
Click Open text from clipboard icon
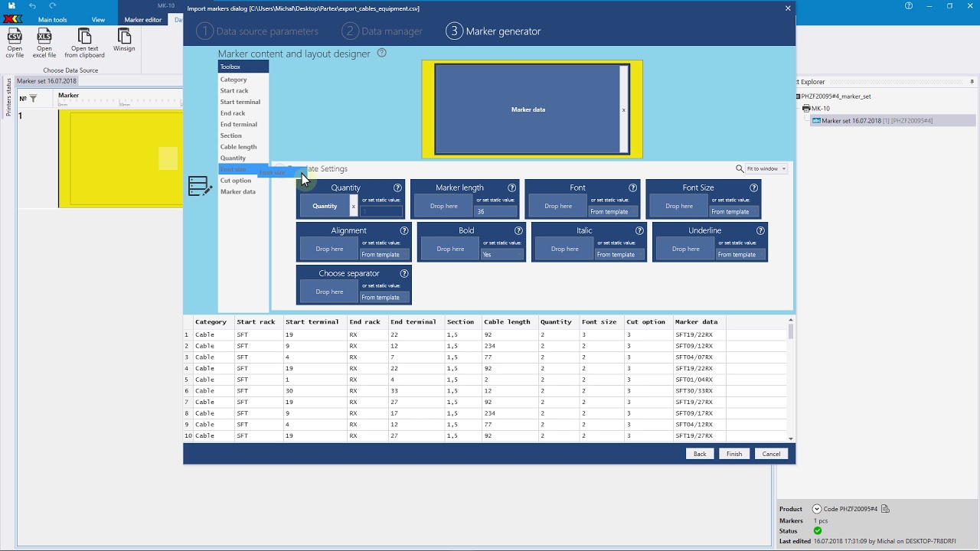(x=84, y=36)
